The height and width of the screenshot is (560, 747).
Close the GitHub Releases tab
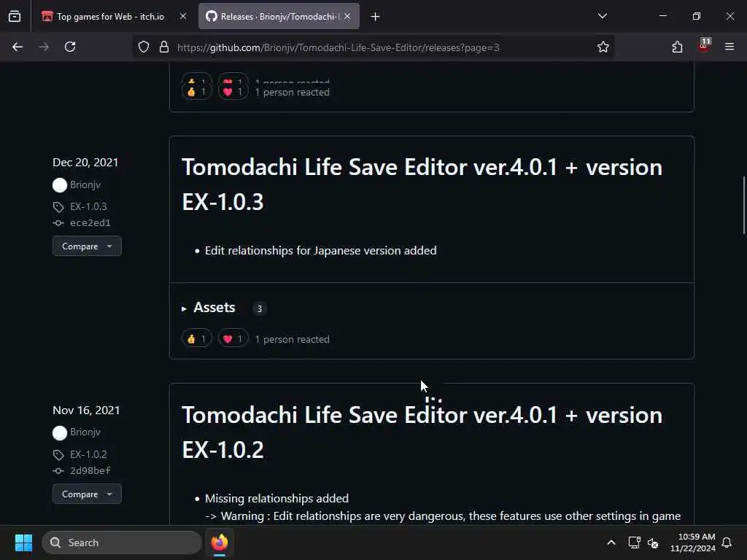click(347, 16)
